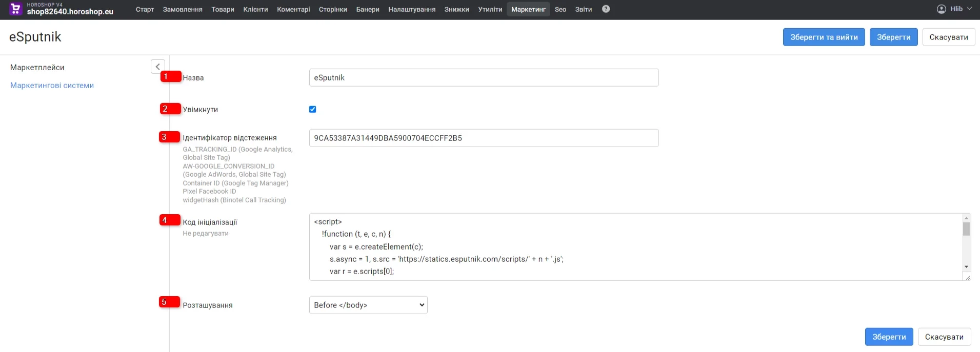Viewport: 980px width, 352px height.
Task: Click the widgetHash (Binotel Call Tracking) hint
Action: point(234,200)
